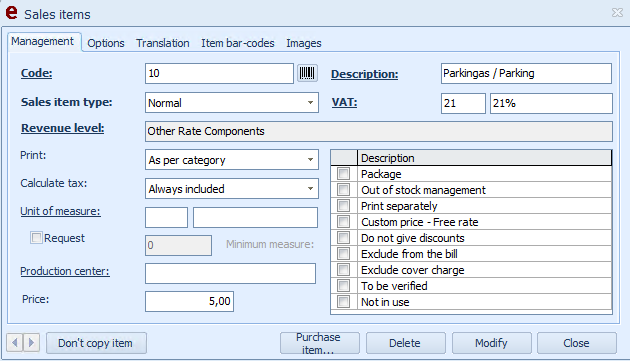Toggle the Request checkbox

pyautogui.click(x=36, y=238)
